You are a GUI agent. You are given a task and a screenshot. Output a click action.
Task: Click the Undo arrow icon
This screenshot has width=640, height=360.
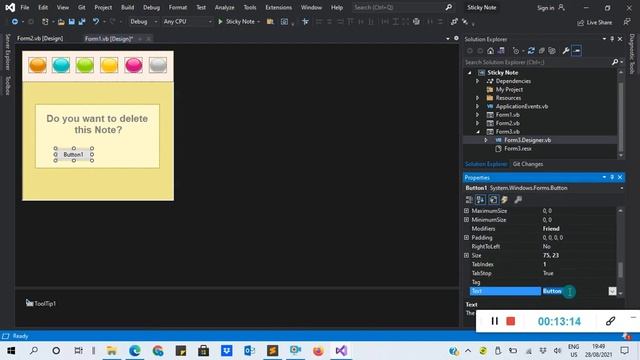point(96,21)
